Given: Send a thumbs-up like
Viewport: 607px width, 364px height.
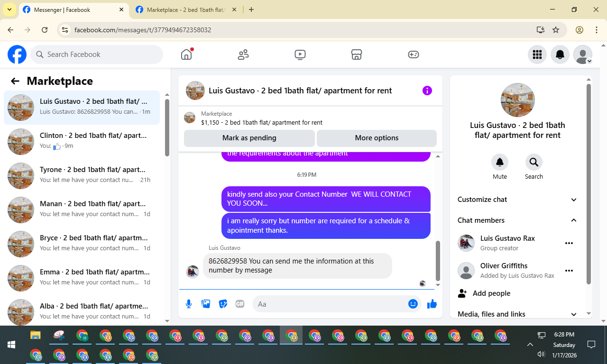Looking at the screenshot, I should click(432, 304).
